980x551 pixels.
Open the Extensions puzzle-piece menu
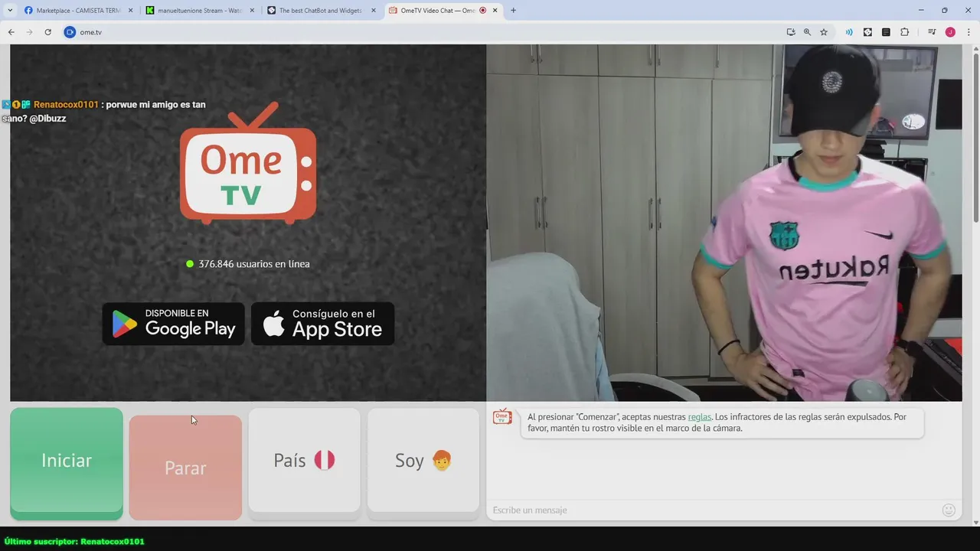tap(905, 32)
